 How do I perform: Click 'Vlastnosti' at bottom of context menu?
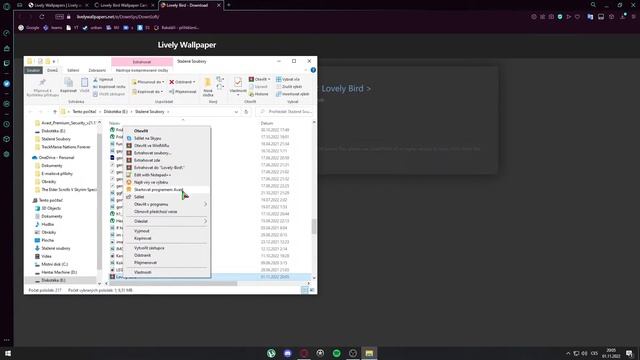click(142, 272)
